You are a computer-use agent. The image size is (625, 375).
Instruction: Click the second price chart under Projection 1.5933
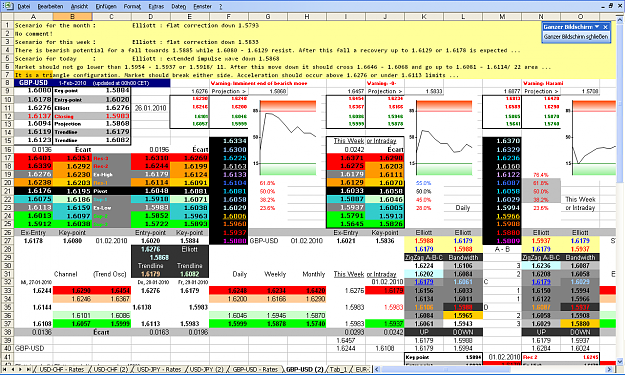444,137
